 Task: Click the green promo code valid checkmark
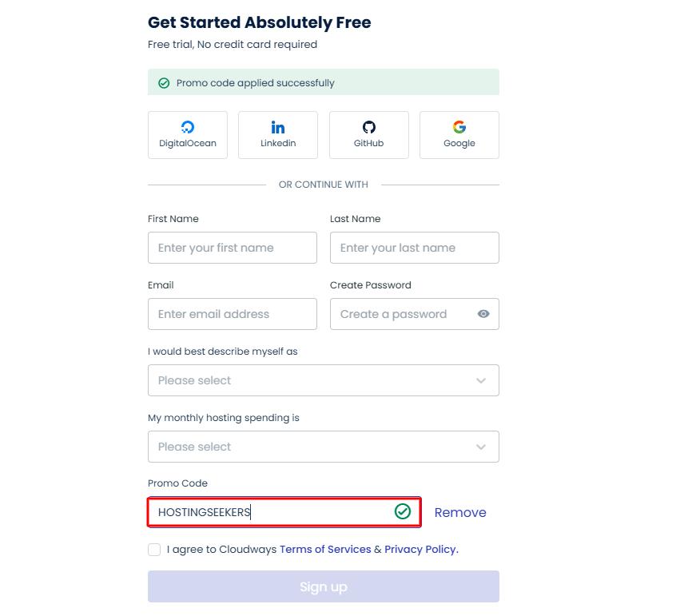tap(403, 511)
